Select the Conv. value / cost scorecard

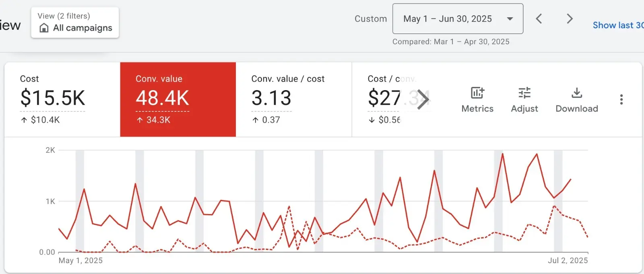(294, 99)
